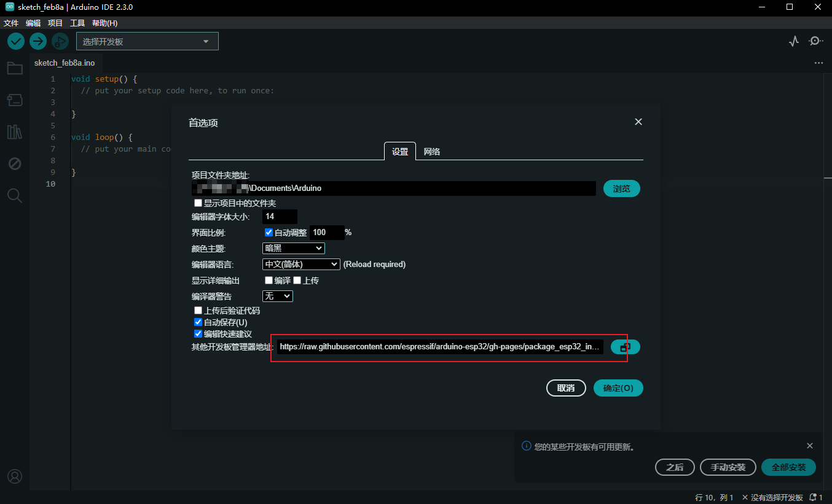Screen dimensions: 832x504
Task: Click the info icon in update notification
Action: (x=526, y=446)
